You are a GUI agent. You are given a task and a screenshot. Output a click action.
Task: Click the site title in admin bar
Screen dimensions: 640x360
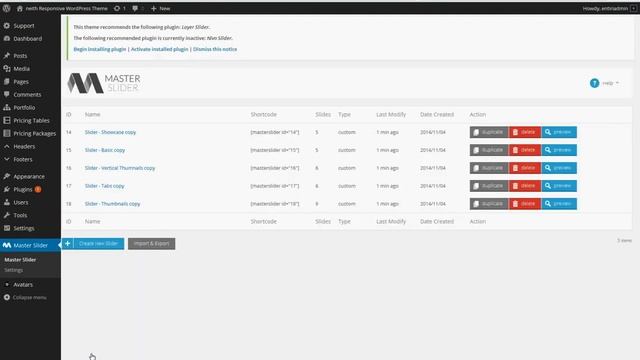(67, 8)
